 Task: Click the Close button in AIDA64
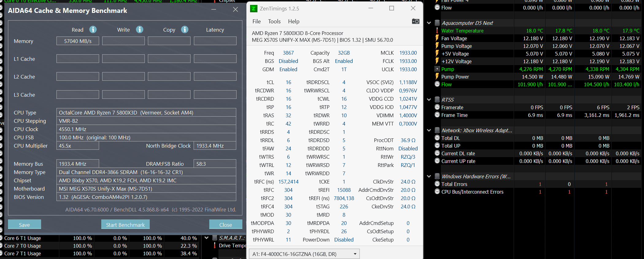[x=226, y=224]
